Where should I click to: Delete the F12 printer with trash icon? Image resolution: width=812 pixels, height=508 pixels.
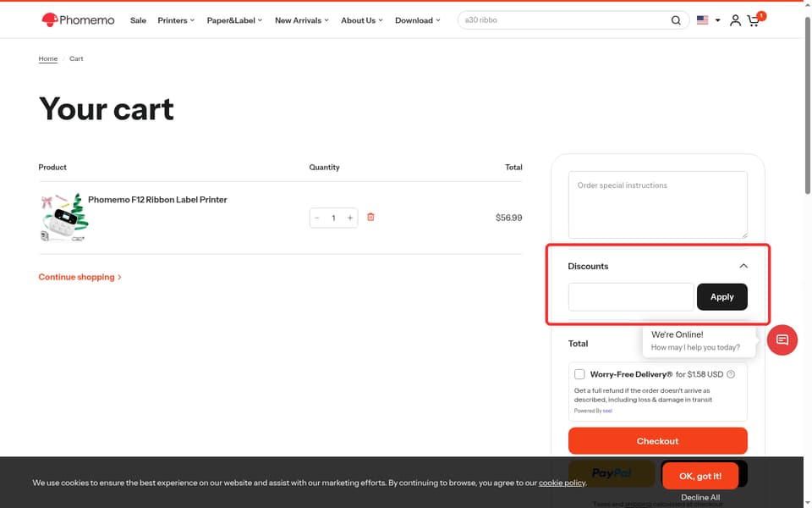pyautogui.click(x=370, y=218)
